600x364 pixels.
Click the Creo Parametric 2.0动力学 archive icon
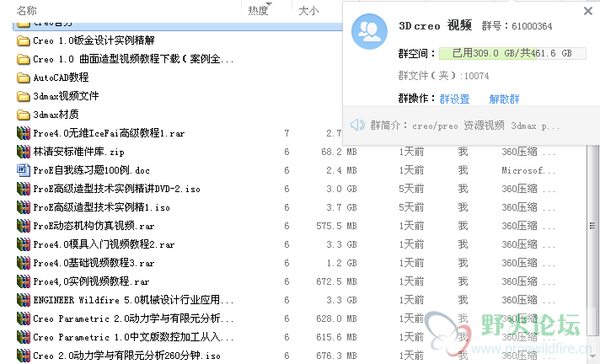24,318
